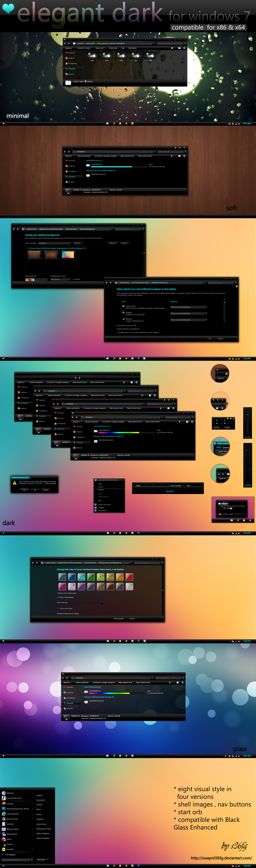Open Internet Explorer from the Start menu
256x868 pixels.
point(13,814)
